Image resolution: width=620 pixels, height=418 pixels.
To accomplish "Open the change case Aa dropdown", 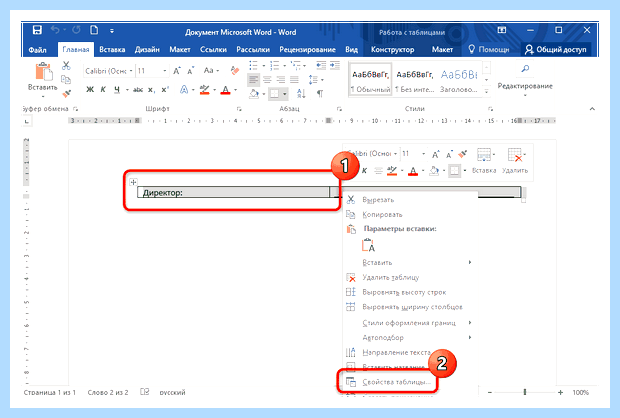I will coord(211,71).
